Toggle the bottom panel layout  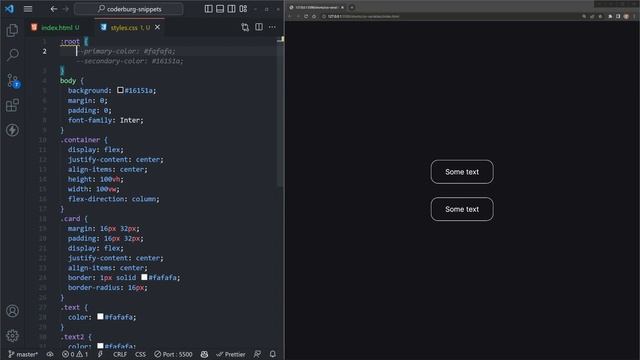coord(220,9)
